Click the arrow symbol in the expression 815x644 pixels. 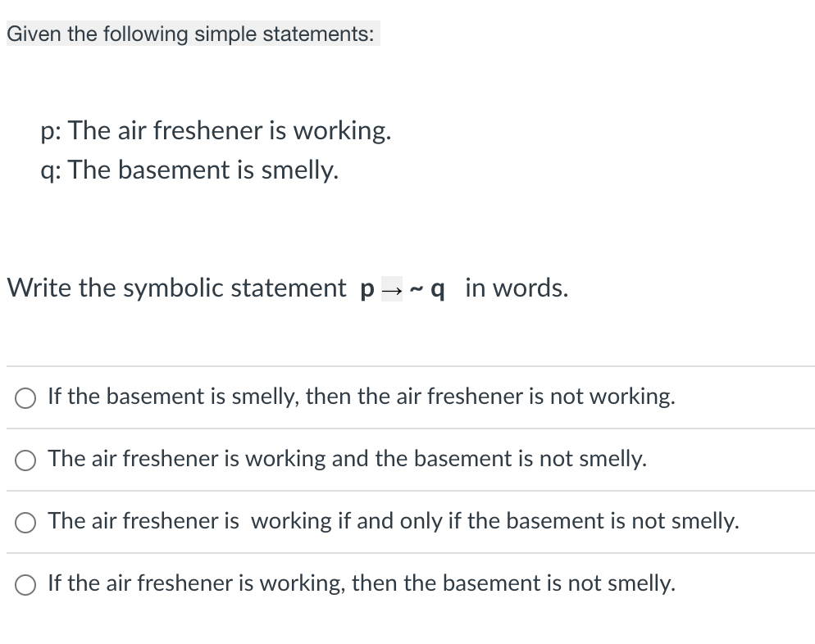(393, 291)
